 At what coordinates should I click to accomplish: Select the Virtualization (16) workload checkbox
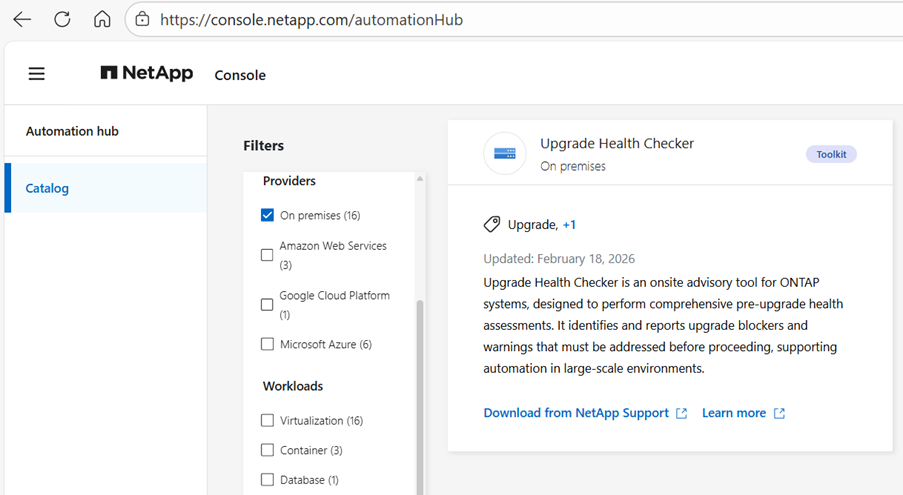click(x=267, y=420)
